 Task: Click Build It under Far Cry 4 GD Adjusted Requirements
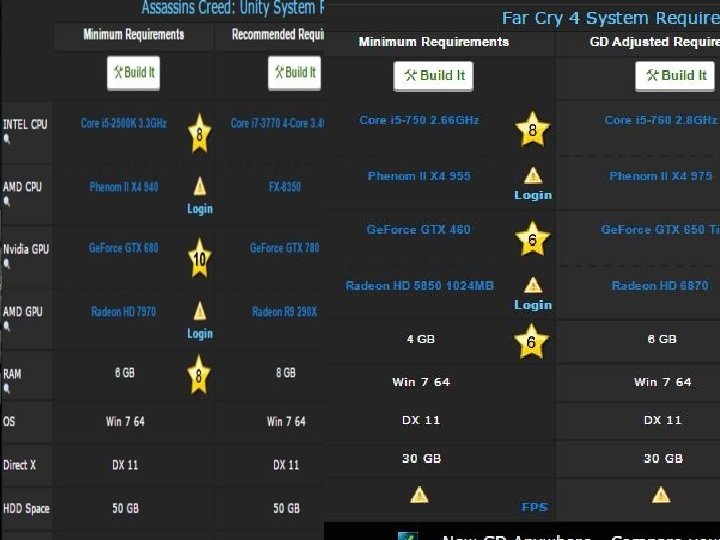click(675, 76)
